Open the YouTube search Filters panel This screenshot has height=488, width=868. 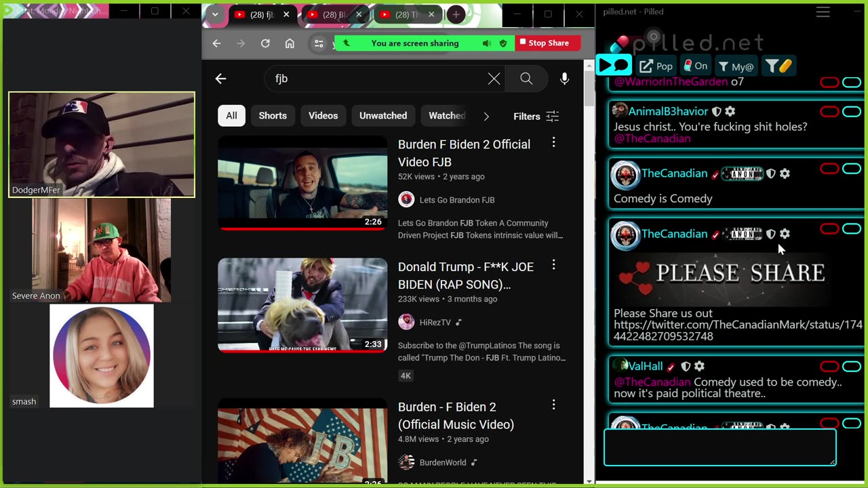tap(536, 117)
